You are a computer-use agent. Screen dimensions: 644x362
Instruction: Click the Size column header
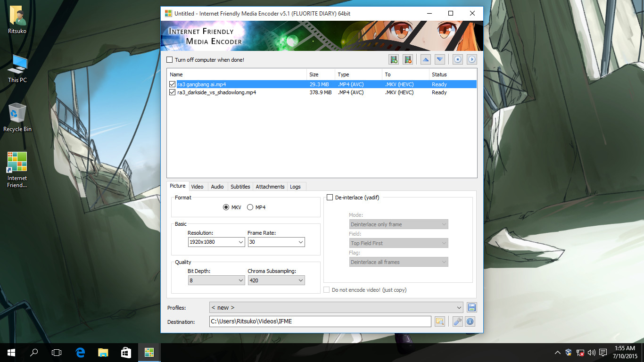321,74
